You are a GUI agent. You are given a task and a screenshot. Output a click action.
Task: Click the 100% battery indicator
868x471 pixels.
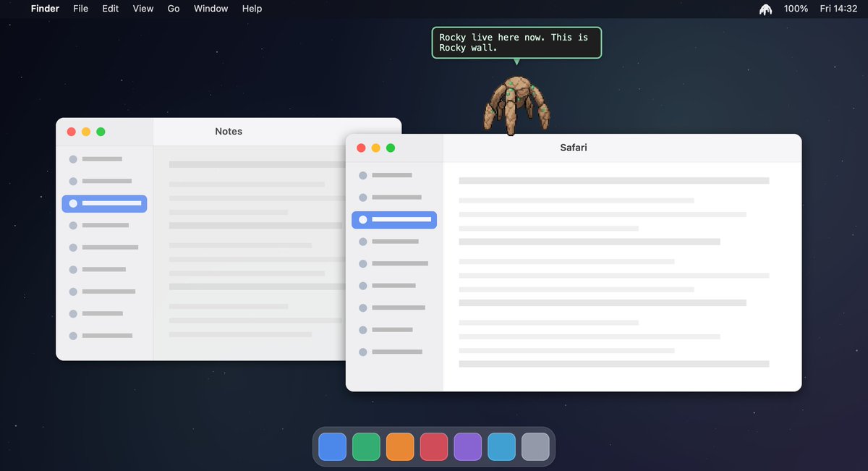pyautogui.click(x=796, y=9)
